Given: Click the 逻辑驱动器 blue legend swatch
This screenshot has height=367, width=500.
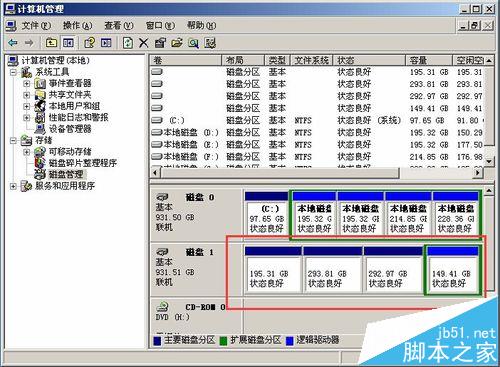Looking at the screenshot, I should pos(290,341).
